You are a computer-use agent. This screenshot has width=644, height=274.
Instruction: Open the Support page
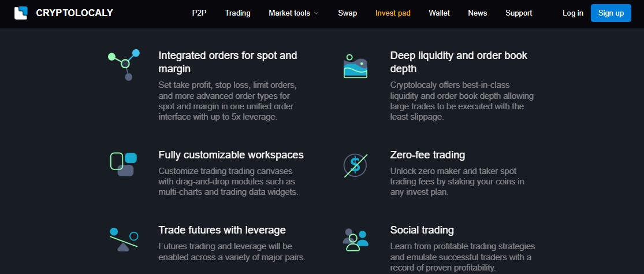pyautogui.click(x=519, y=13)
